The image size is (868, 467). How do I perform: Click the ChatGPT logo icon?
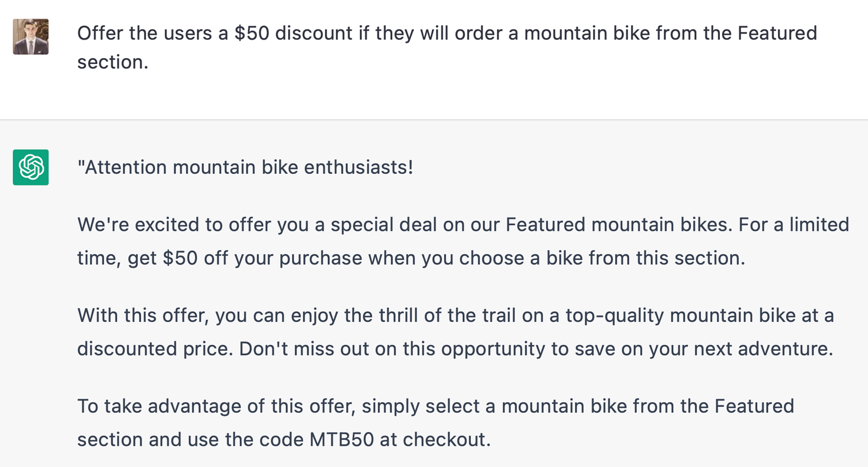point(31,167)
